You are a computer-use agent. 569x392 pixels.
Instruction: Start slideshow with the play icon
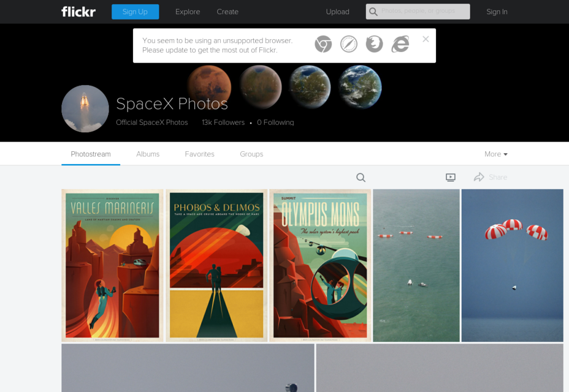(451, 178)
